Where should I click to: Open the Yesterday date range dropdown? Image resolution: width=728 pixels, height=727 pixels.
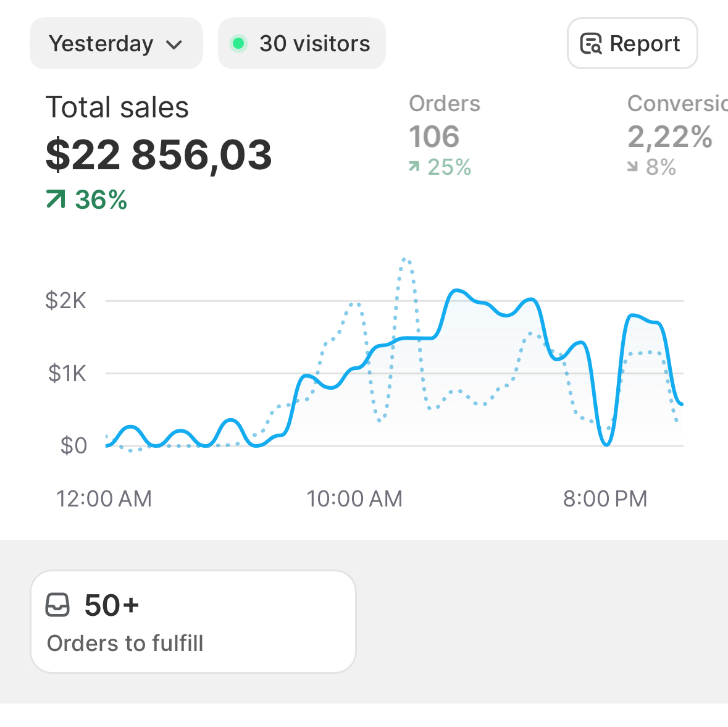(x=115, y=44)
